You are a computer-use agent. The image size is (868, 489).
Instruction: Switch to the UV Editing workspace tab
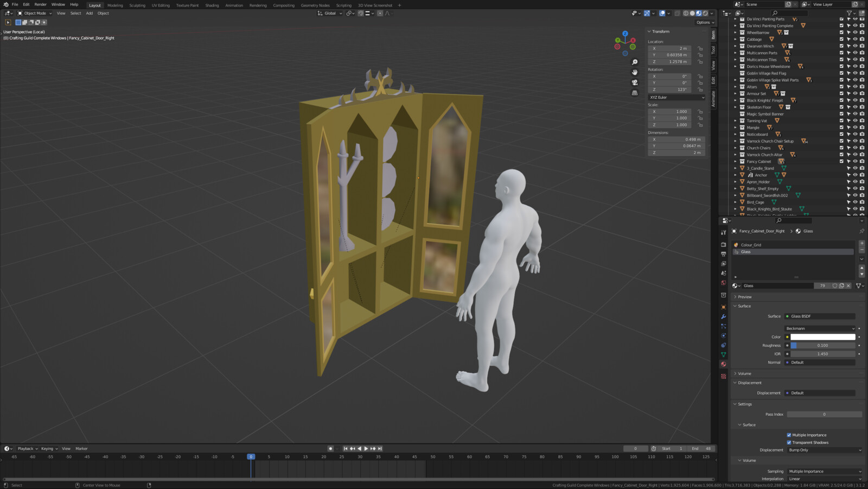click(x=161, y=5)
